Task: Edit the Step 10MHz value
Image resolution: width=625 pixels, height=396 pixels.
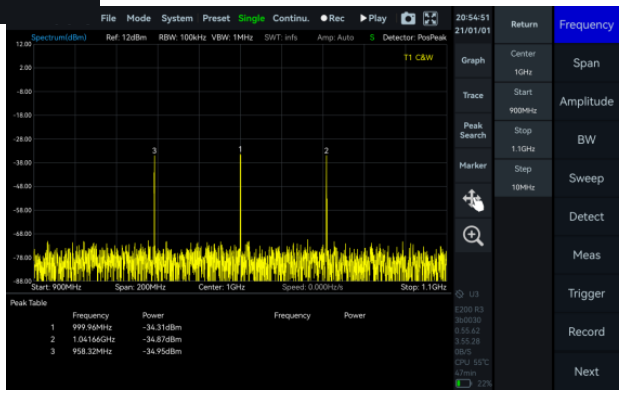Action: coord(523,178)
